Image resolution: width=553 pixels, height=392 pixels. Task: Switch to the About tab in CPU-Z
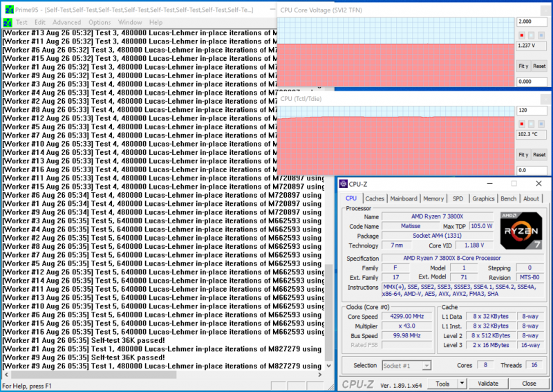[531, 198]
